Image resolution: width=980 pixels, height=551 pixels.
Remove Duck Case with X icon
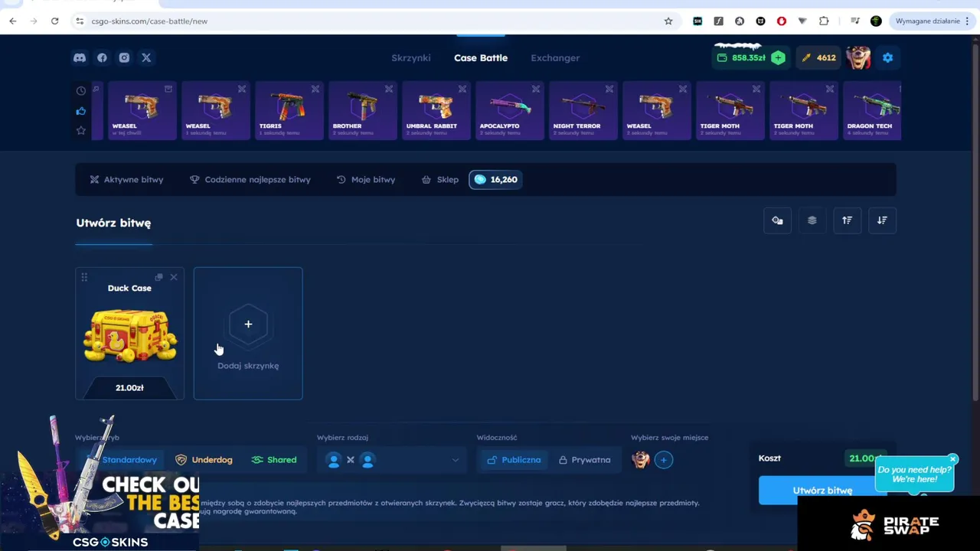coord(174,277)
